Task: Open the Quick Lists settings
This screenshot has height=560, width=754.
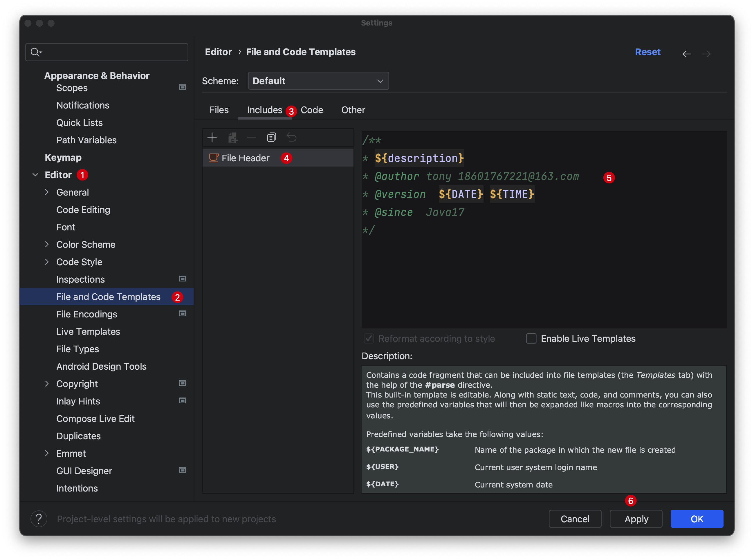Action: coord(79,123)
